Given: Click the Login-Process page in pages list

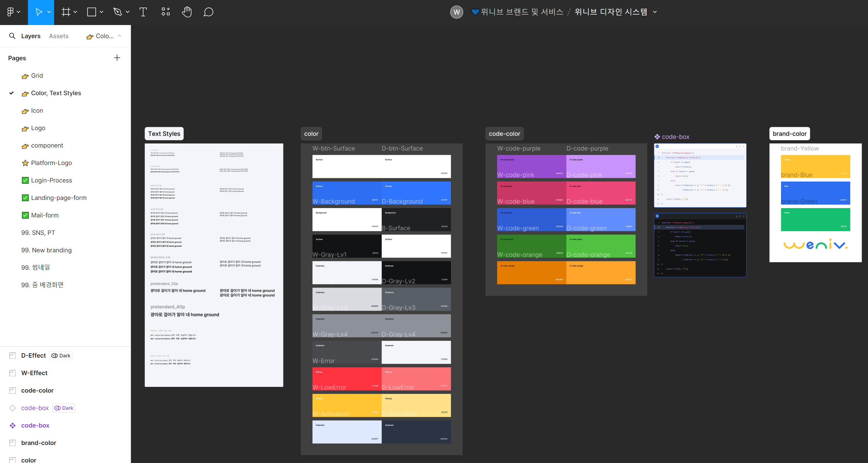Looking at the screenshot, I should (52, 180).
